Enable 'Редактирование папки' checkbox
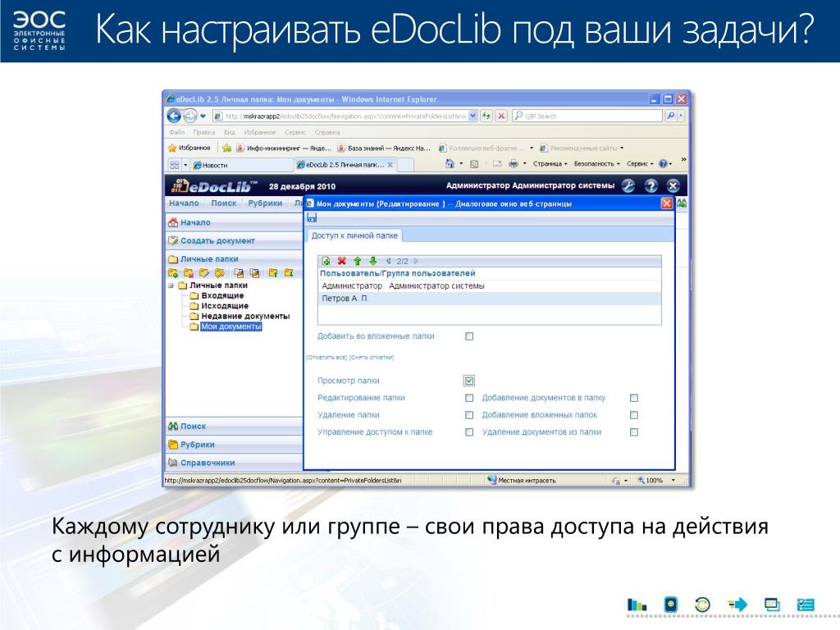Viewport: 840px width, 630px height. (469, 398)
